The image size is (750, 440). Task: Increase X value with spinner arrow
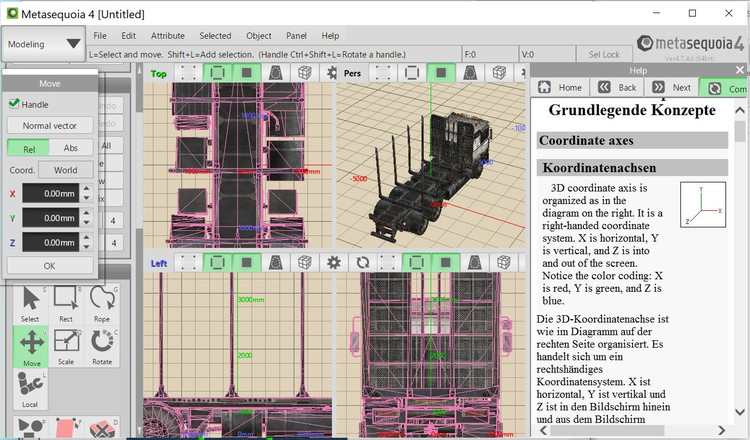click(87, 190)
